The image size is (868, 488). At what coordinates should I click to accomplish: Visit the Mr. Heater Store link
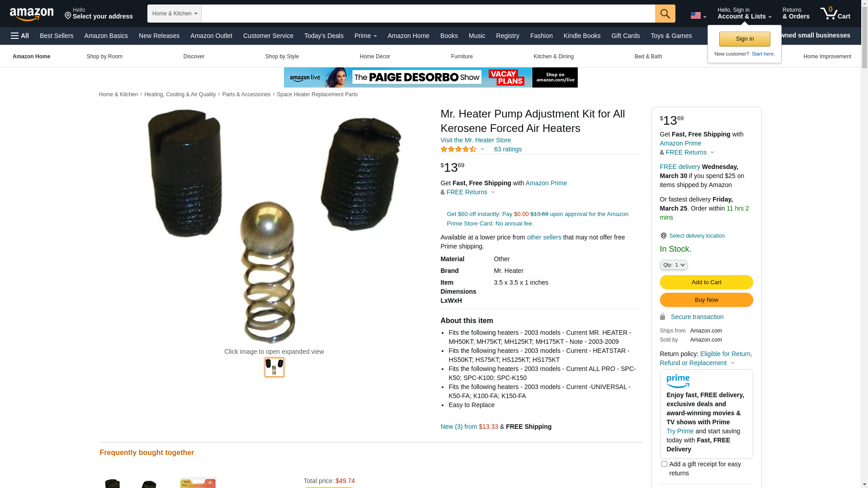click(476, 140)
